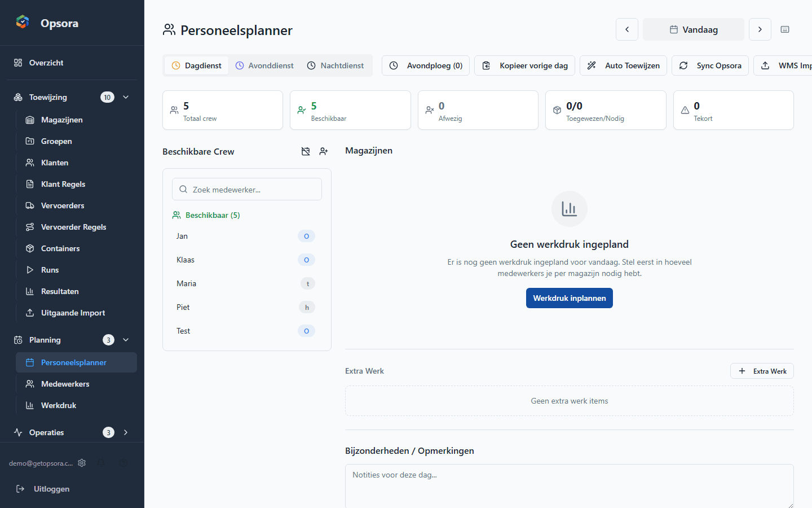Click the help question mark icon
The image size is (812, 508).
123,463
